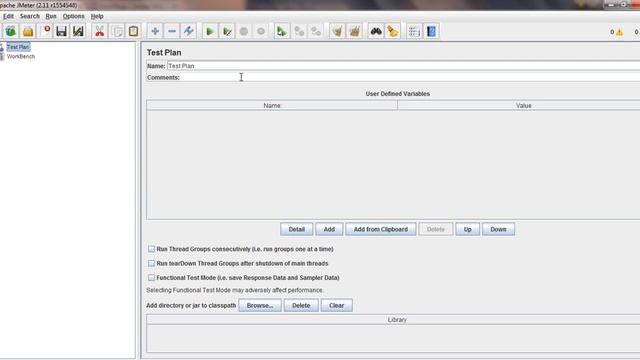Click the Clear broom icon
Viewport: 640px width, 360px height.
(x=337, y=31)
